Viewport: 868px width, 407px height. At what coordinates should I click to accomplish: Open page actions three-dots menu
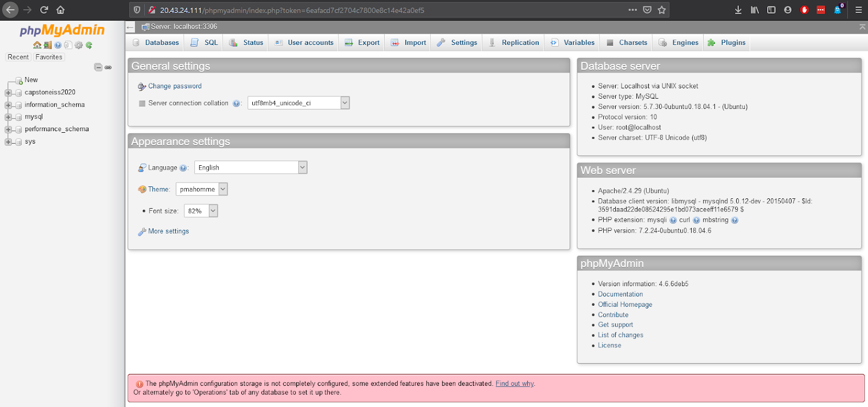[x=633, y=10]
